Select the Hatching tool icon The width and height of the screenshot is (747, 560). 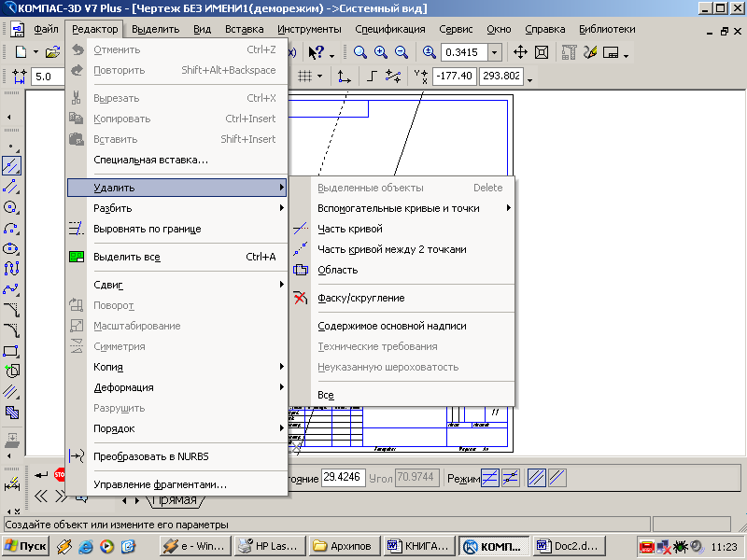[11, 413]
